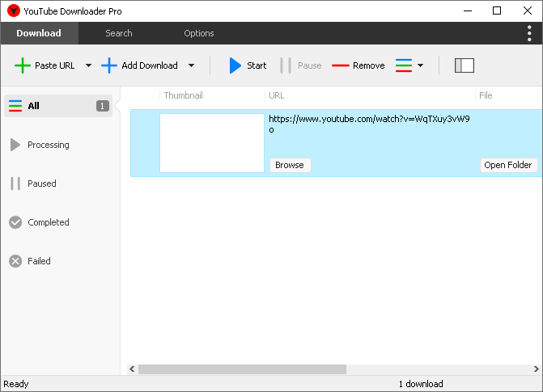Expand the Add Download dropdown arrow
Screen dimensions: 543x392
[x=191, y=65]
